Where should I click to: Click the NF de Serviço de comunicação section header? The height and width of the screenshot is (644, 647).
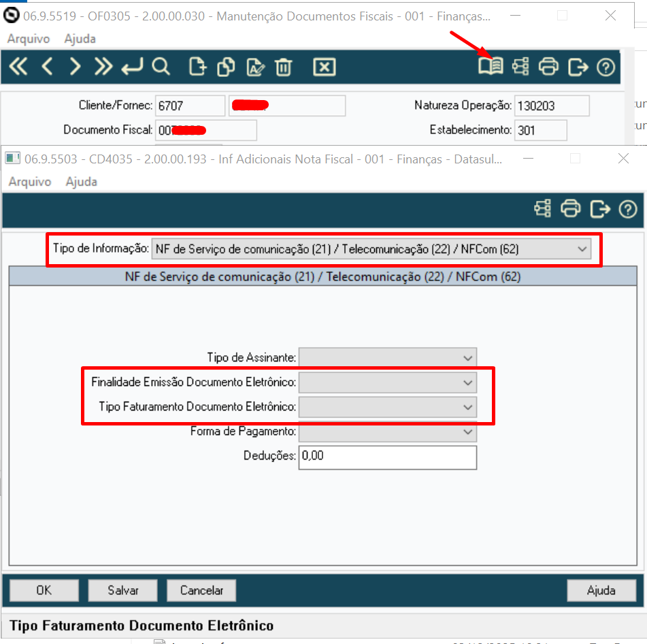click(322, 276)
